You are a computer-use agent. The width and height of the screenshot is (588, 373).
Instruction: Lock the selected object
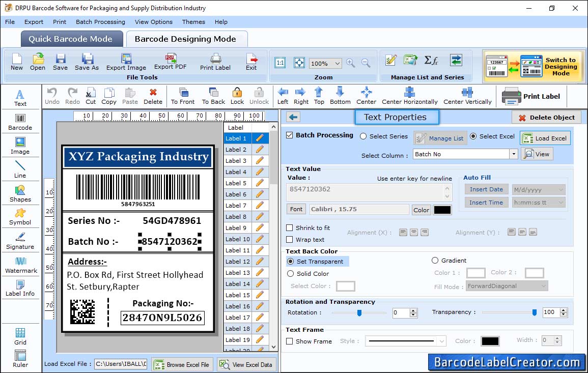click(237, 96)
